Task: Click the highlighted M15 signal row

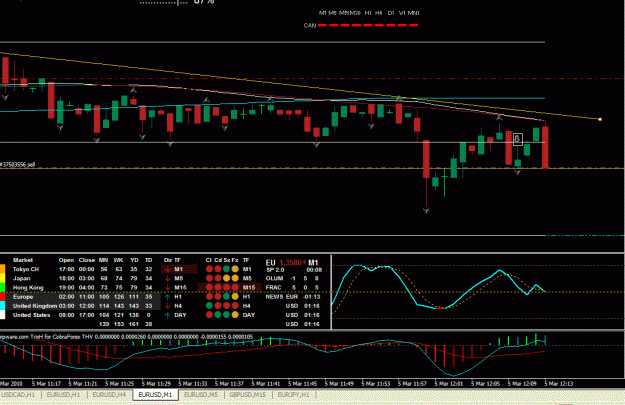Action: [230, 287]
